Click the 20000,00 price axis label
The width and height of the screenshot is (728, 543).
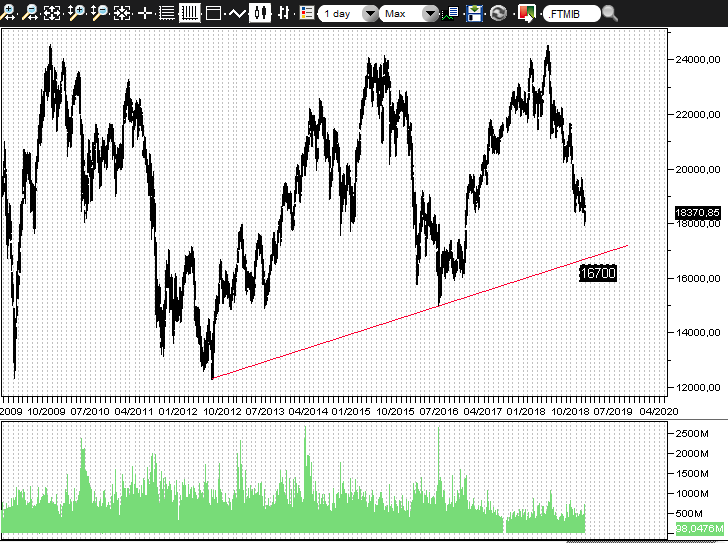(698, 169)
